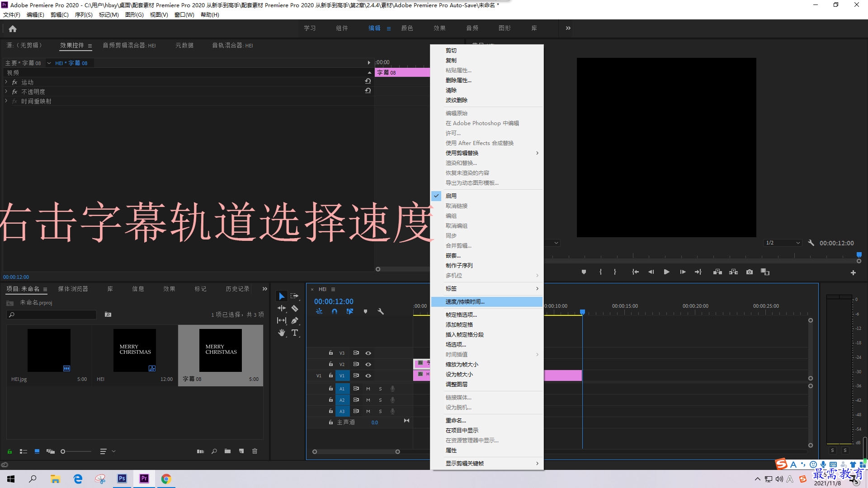
Task: Click Mark In in program monitor
Action: pos(600,272)
